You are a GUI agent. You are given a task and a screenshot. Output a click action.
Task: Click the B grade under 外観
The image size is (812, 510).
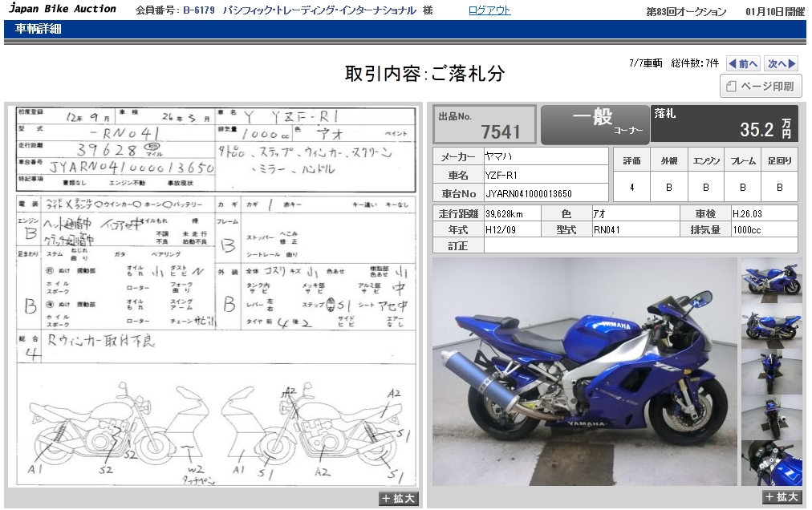(x=669, y=188)
